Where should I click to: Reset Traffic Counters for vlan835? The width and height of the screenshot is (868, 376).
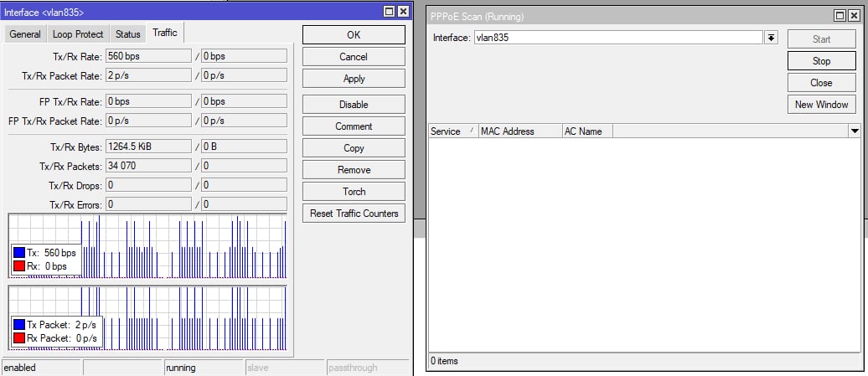tap(354, 214)
